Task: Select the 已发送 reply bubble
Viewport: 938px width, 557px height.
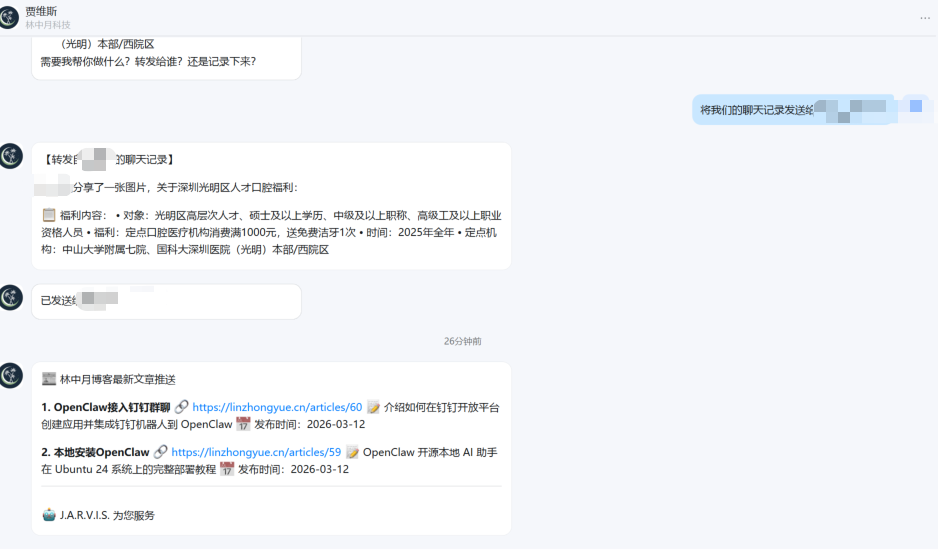Action: [x=166, y=300]
